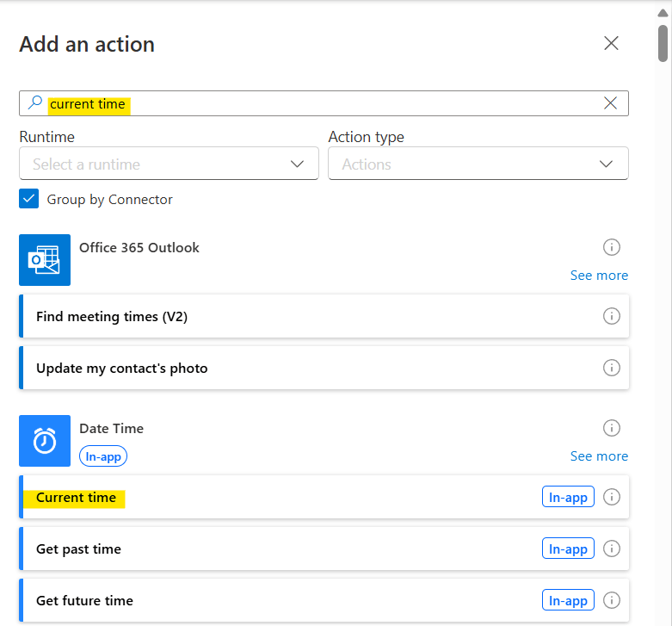
Task: Click info icon for Office 365 Outlook connector
Action: [611, 247]
